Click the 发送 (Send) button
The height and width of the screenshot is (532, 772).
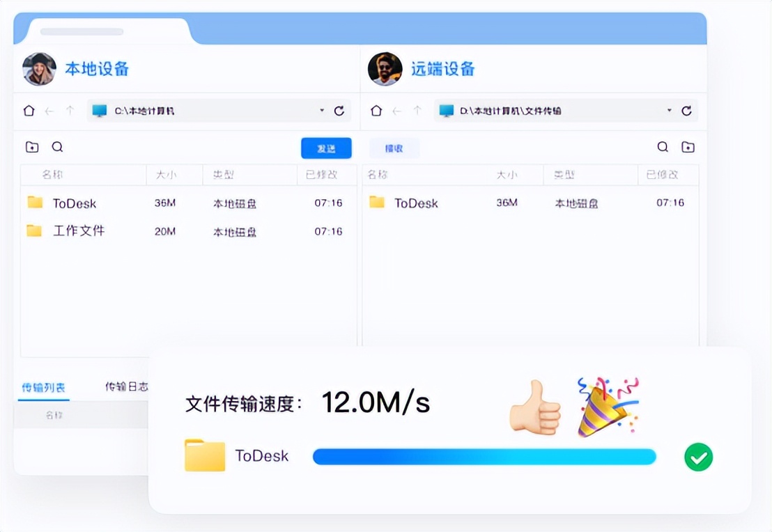[x=326, y=148]
